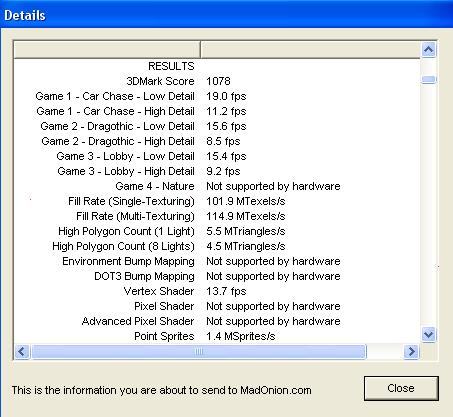This screenshot has height=417, width=453.
Task: Click the 5.5 MTriangles/s value
Action: pyautogui.click(x=246, y=231)
